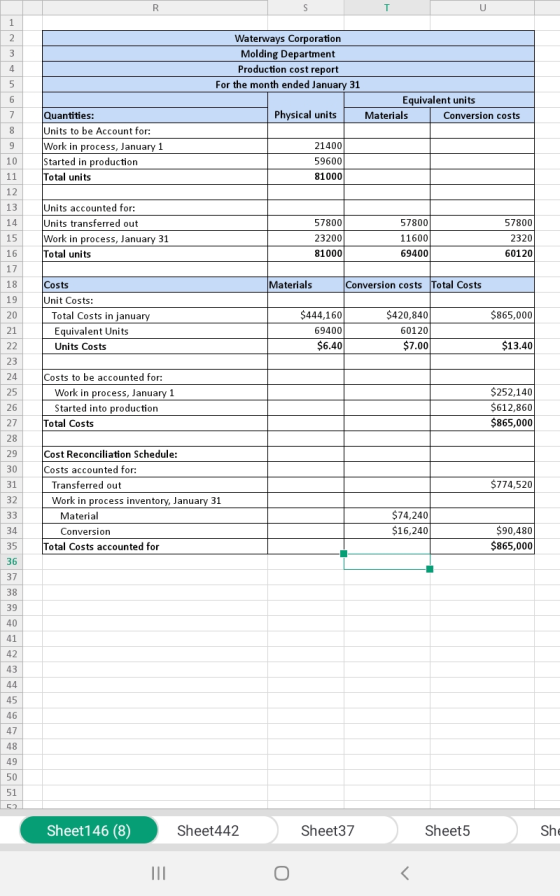Click 'Cost Reconciliation Schedule:' cell

155,454
